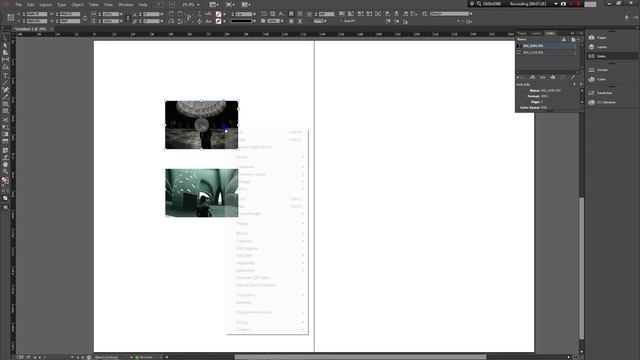Image resolution: width=640 pixels, height=360 pixels.
Task: Click the X position input field
Action: (x=37, y=14)
